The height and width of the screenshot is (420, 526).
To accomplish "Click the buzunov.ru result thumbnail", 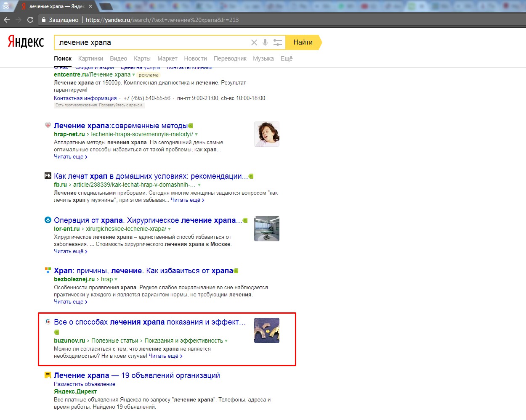I will click(267, 330).
